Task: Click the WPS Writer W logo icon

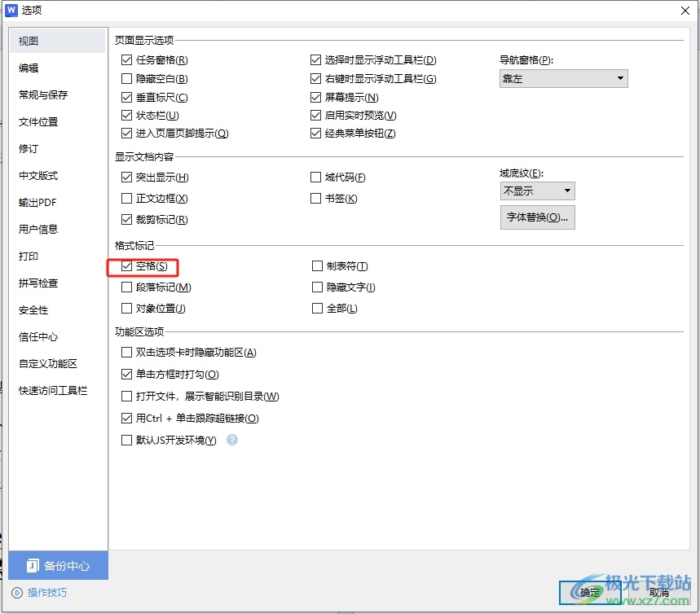Action: pyautogui.click(x=11, y=10)
